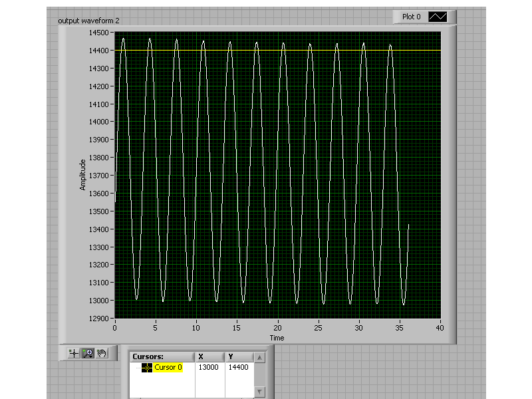Edit the cursor X value 13000
Screen dimensions: 532x399
click(209, 368)
